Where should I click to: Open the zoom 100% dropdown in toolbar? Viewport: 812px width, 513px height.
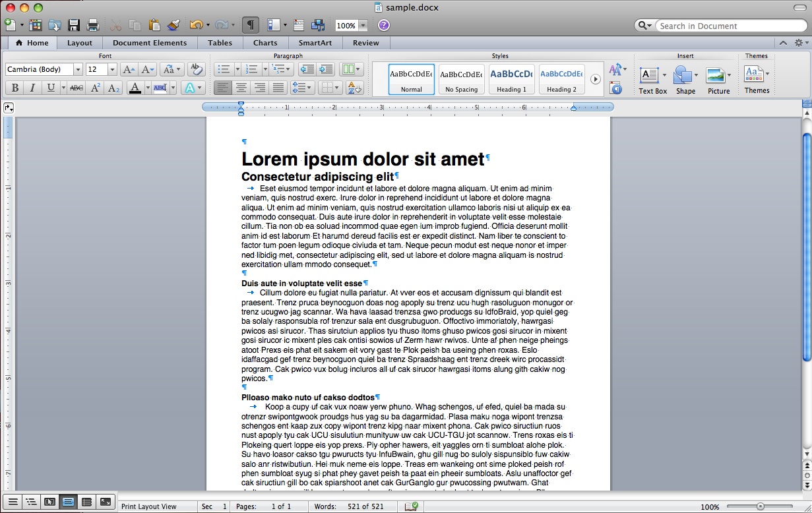click(363, 25)
